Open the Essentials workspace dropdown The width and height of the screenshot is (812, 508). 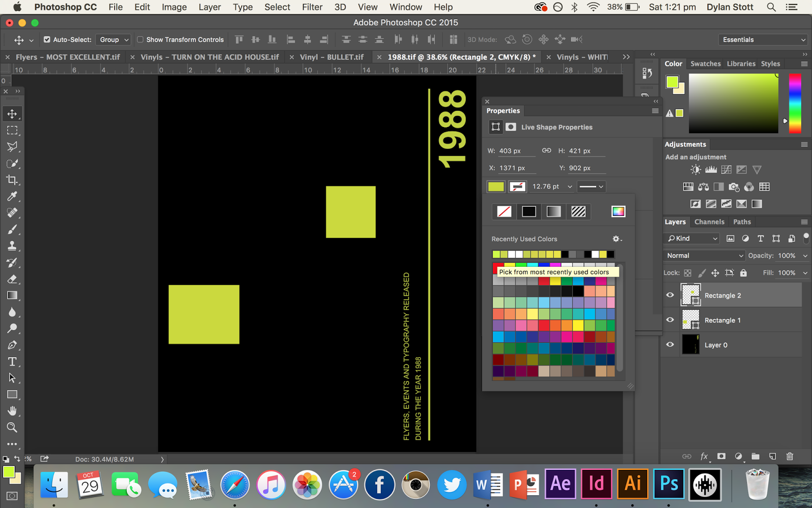[x=762, y=40]
